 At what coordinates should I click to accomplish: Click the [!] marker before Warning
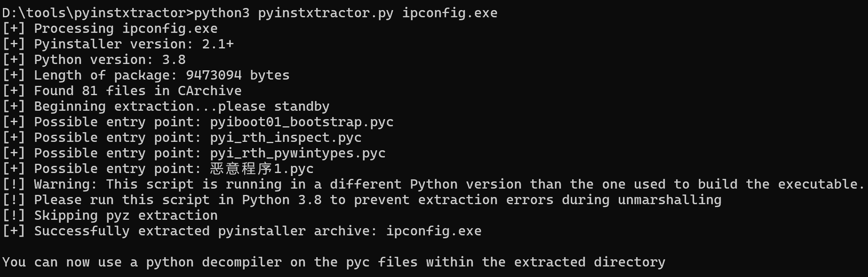[14, 184]
